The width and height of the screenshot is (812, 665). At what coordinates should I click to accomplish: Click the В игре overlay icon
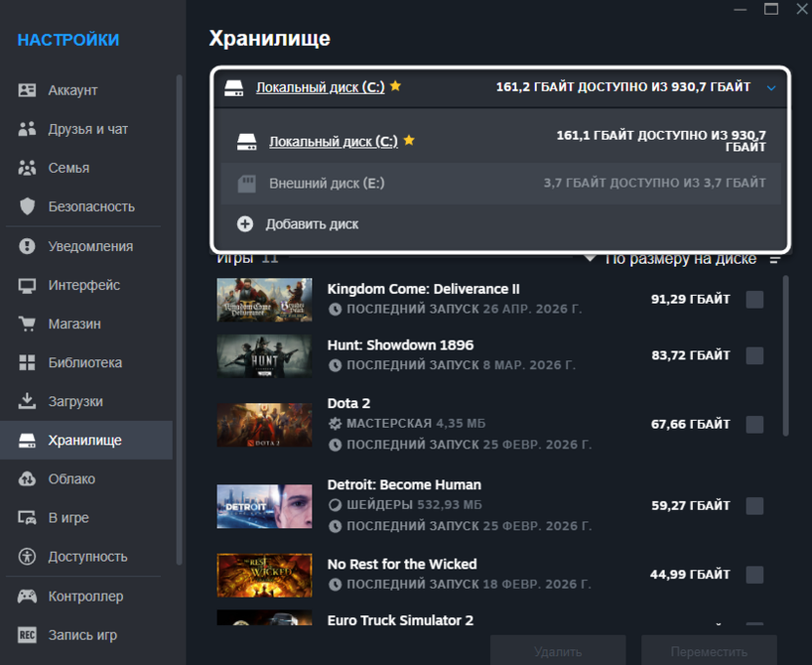click(27, 518)
